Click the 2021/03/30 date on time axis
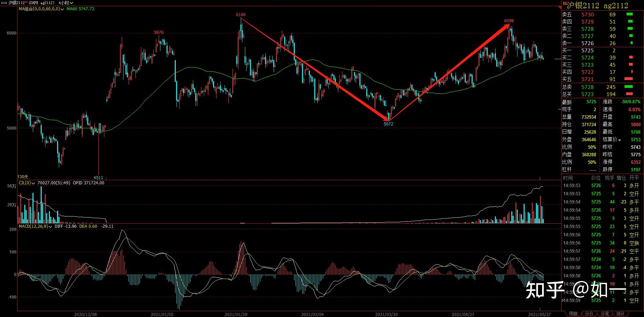 [x=386, y=314]
